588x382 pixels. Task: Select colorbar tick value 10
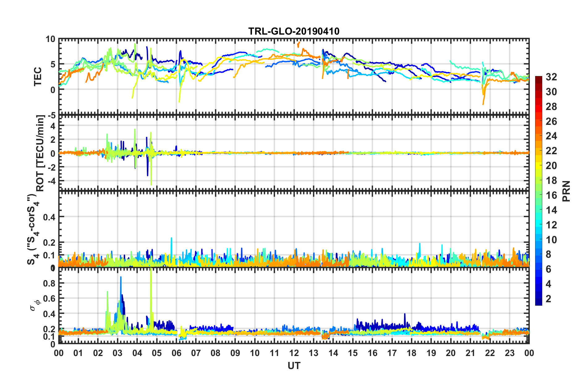tap(551, 240)
